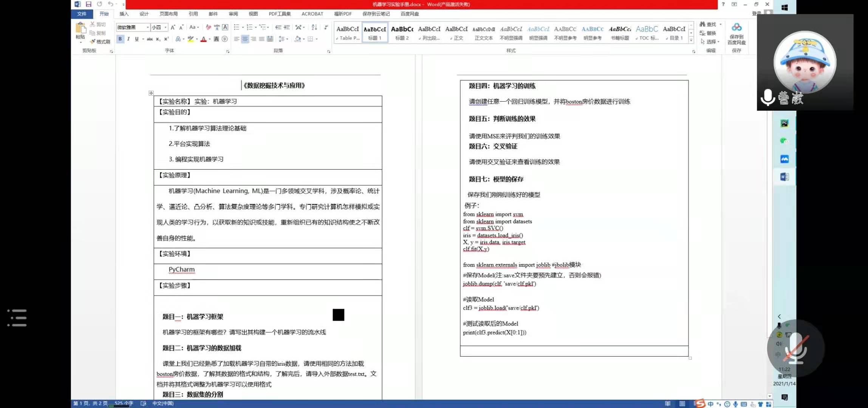868x408 pixels.
Task: Click the Cut (剪切) scissors command
Action: pos(97,24)
